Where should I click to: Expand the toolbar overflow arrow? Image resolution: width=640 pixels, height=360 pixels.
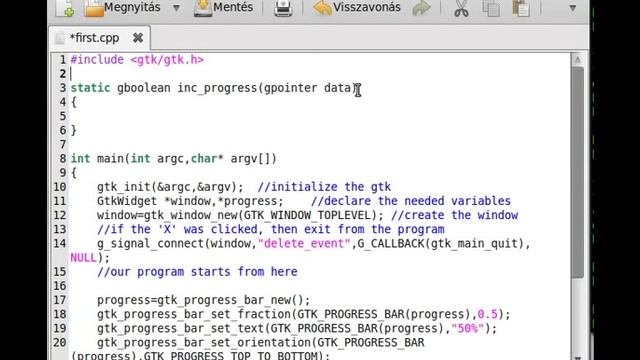(572, 8)
